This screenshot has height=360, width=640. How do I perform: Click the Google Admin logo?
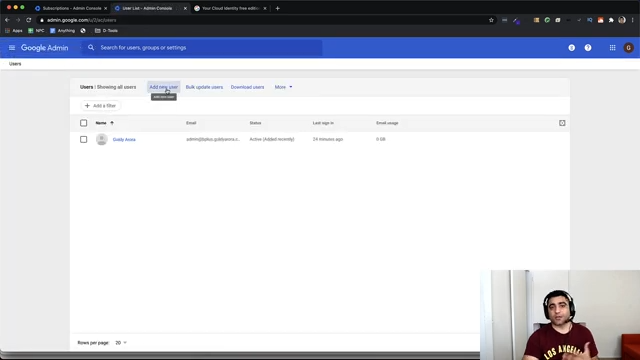pos(44,48)
